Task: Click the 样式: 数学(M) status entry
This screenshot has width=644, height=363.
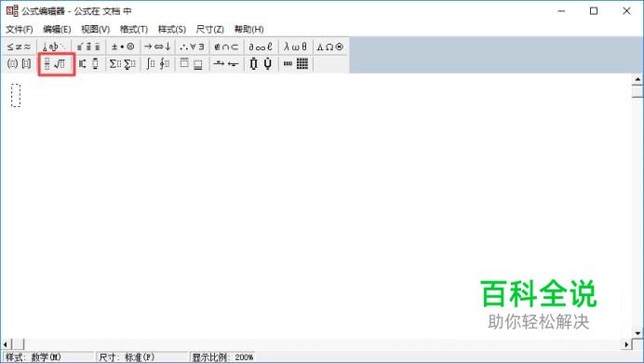Action: [48, 356]
